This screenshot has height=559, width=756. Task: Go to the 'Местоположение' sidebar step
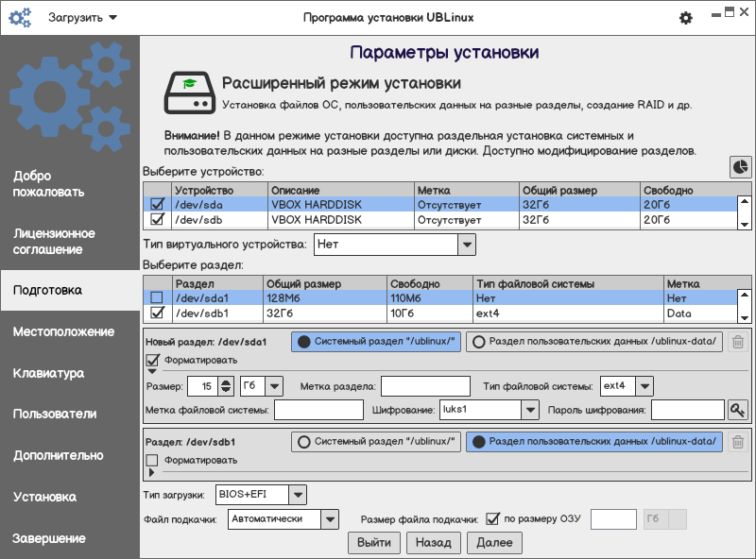(x=63, y=331)
